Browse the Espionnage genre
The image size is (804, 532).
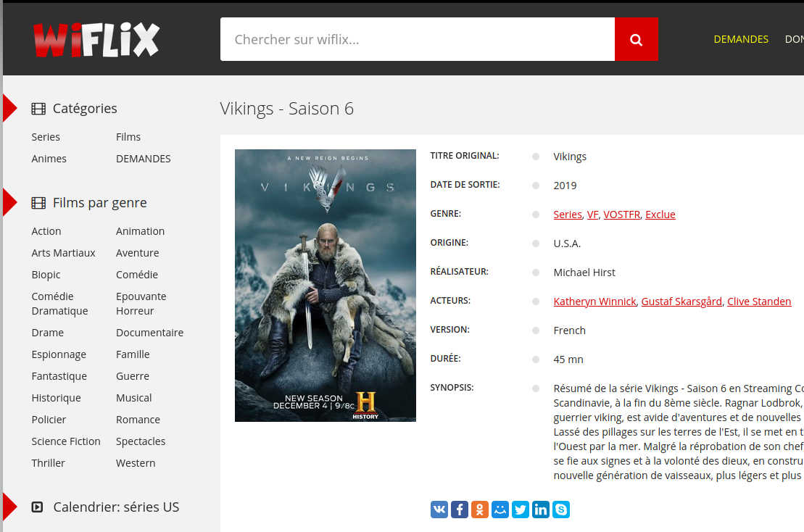coord(59,354)
